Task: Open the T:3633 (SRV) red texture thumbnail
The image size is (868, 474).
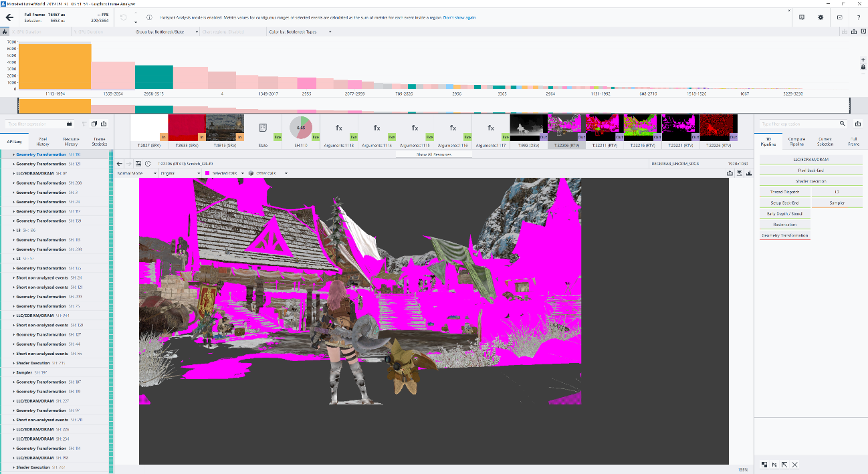Action: (187, 128)
